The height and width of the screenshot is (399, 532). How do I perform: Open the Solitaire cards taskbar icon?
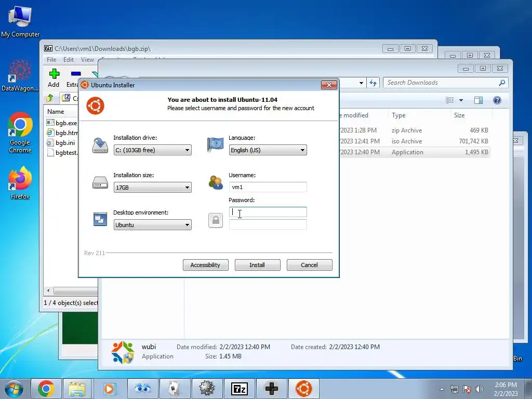(x=175, y=389)
